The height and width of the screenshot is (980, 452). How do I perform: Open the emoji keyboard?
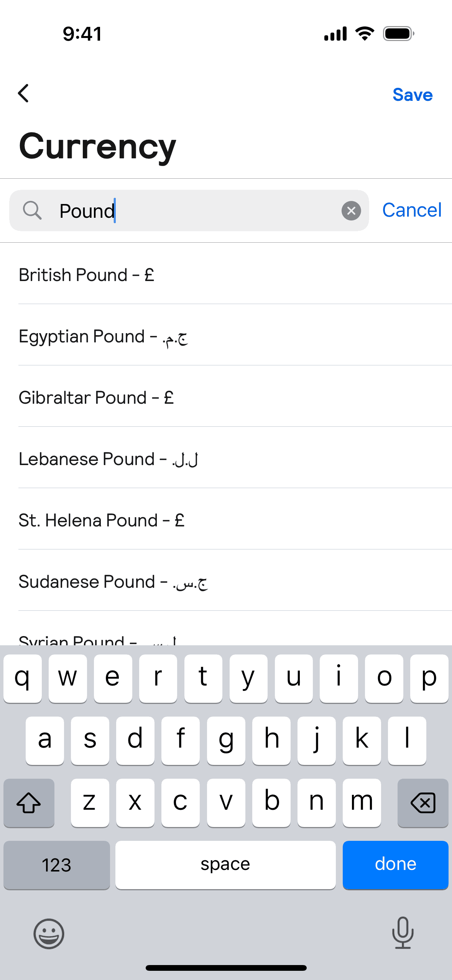pyautogui.click(x=49, y=934)
